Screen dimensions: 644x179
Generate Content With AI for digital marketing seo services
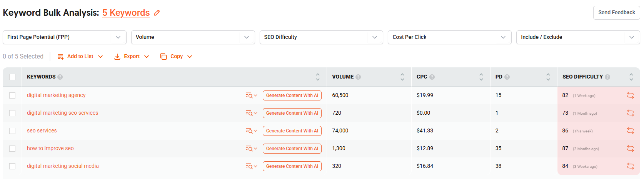[x=292, y=113]
